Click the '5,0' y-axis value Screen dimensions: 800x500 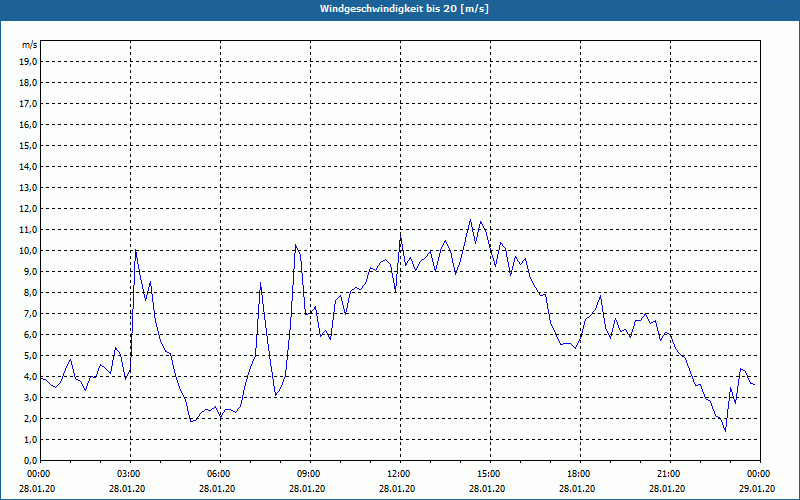point(30,356)
